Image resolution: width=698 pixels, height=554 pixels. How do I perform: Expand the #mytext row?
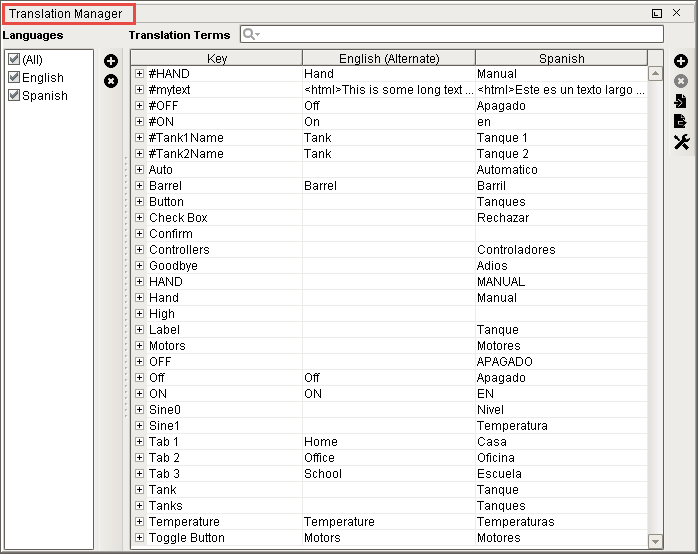point(139,89)
